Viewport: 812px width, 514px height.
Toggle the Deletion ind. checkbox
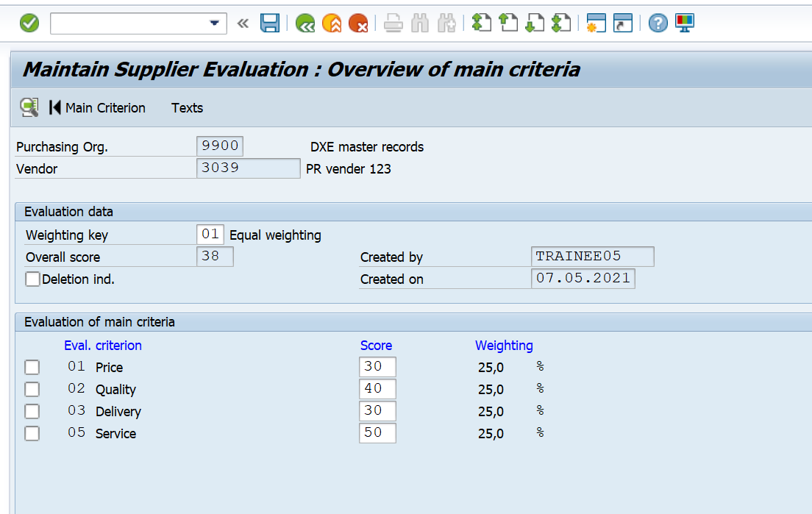click(x=32, y=279)
